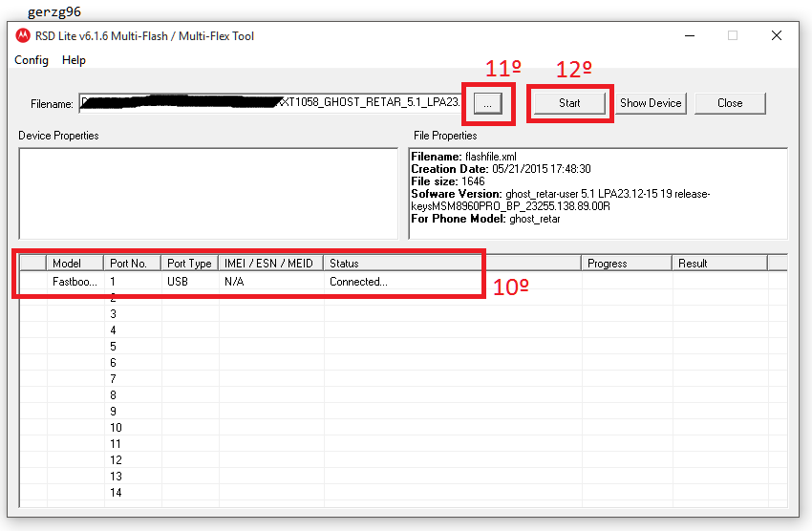
Task: Click the RSD Lite app icon in title bar
Action: (x=23, y=36)
